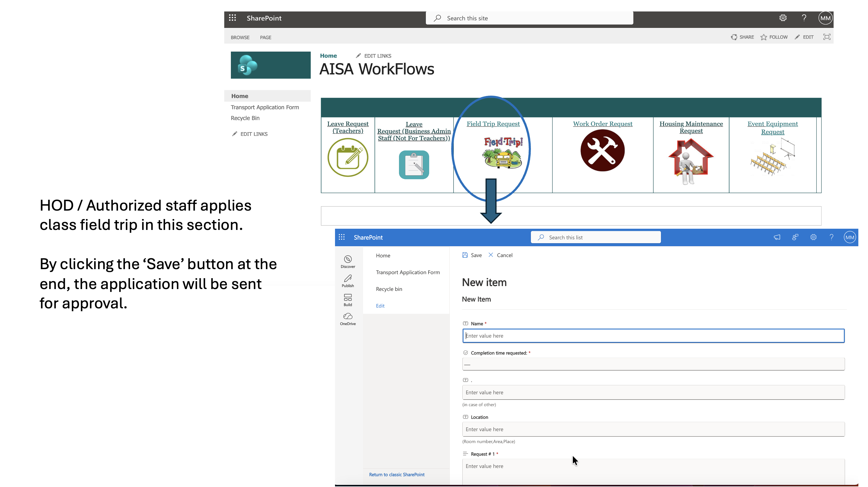Image resolution: width=868 pixels, height=487 pixels.
Task: Open the Leave Request (Teachers) calendar icon
Action: tap(348, 157)
